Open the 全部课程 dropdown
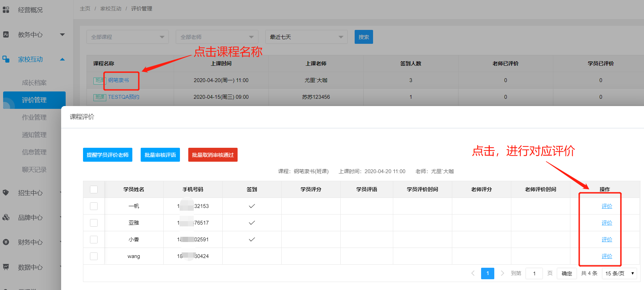The width and height of the screenshot is (644, 290). click(127, 37)
